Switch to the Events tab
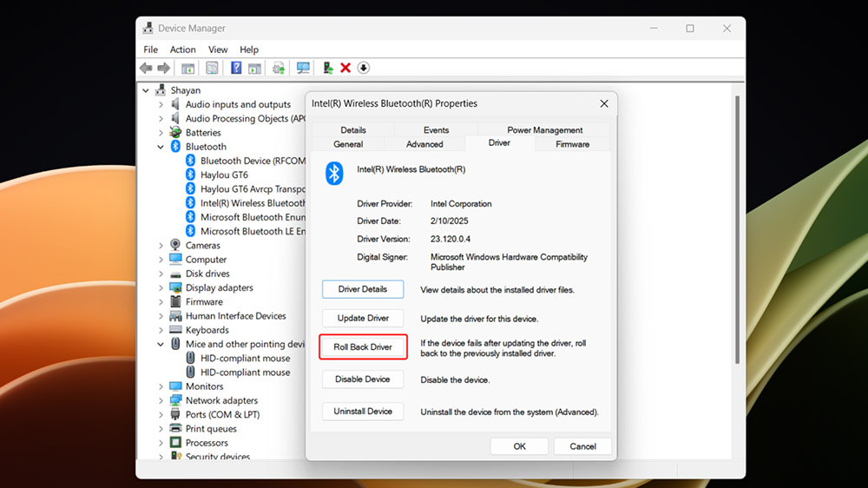The height and width of the screenshot is (488, 868). coord(437,129)
